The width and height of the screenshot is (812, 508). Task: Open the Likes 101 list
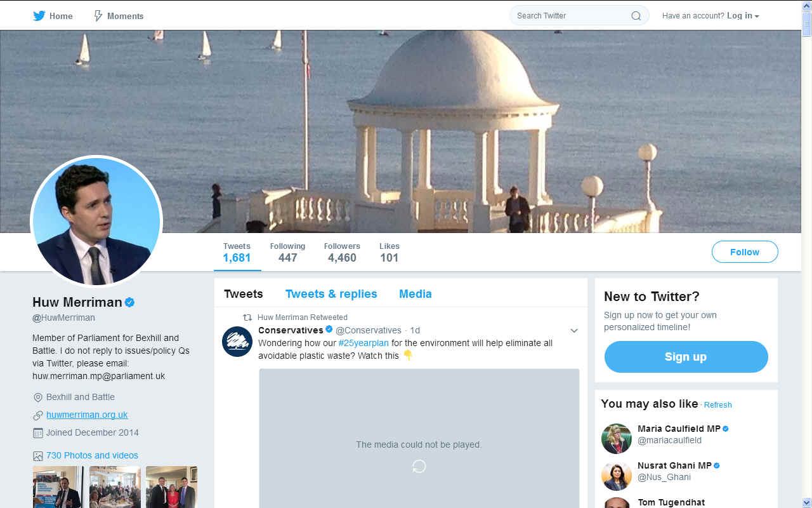click(390, 252)
